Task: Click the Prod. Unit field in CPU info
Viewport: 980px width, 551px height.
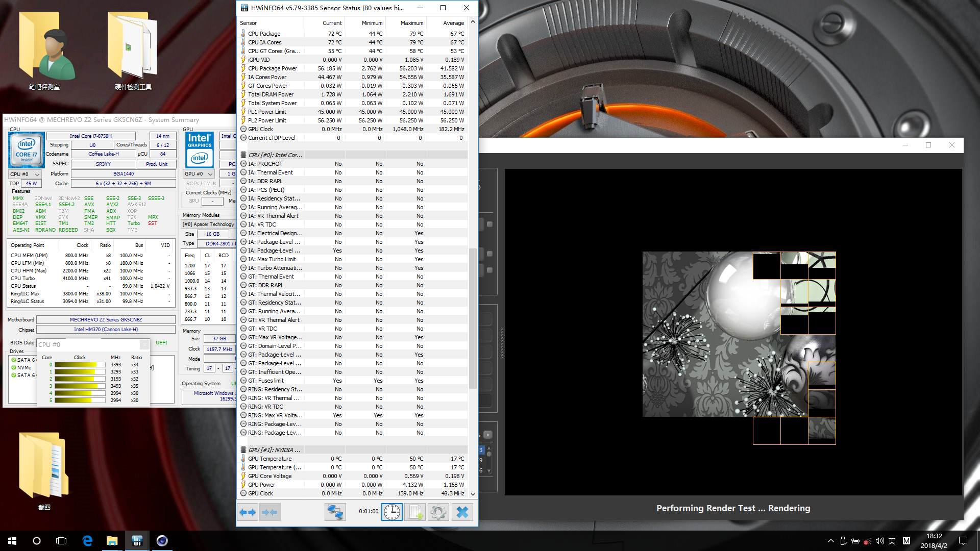Action: tap(157, 164)
